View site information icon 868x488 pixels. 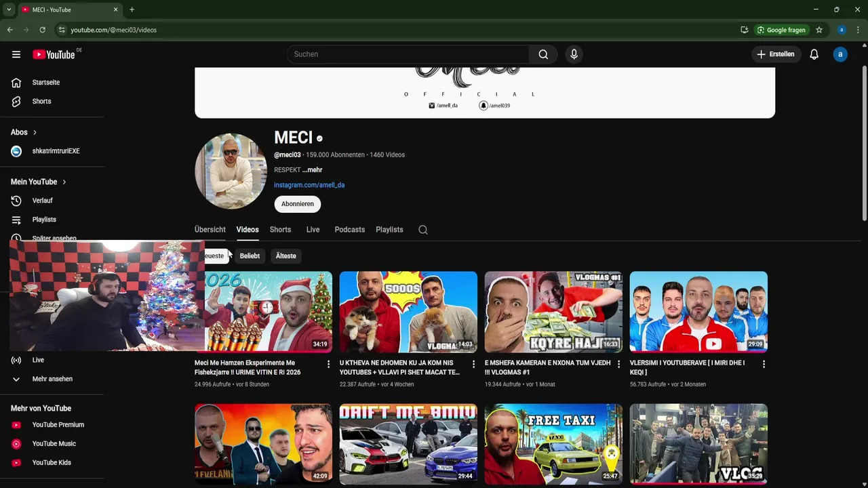point(62,30)
